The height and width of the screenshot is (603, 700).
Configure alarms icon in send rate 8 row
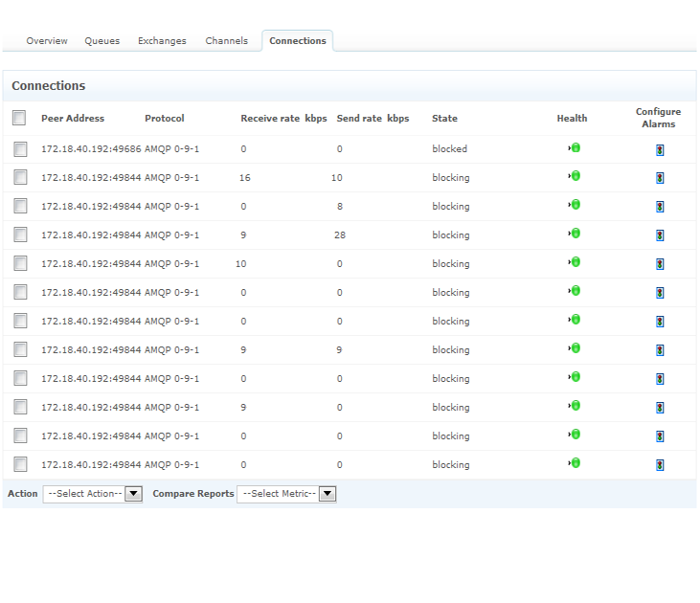click(660, 207)
